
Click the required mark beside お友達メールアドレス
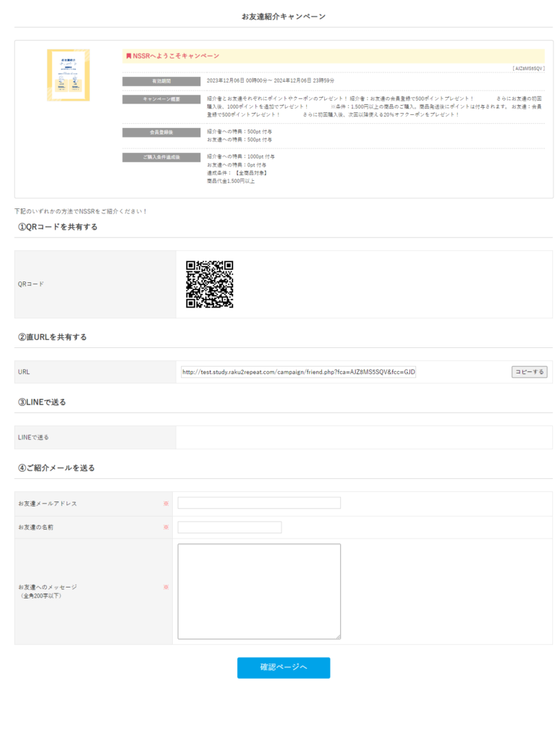pos(166,504)
